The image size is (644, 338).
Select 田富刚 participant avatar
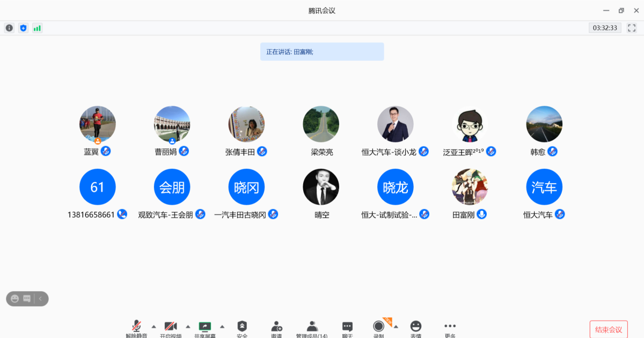(x=470, y=187)
